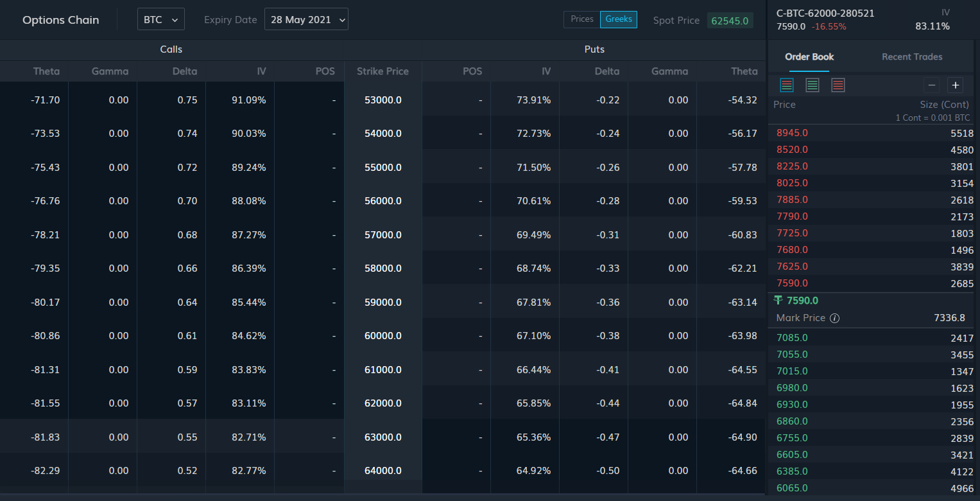Select the combined bids and asks order book layout
This screenshot has width=980, height=501.
pyautogui.click(x=787, y=84)
